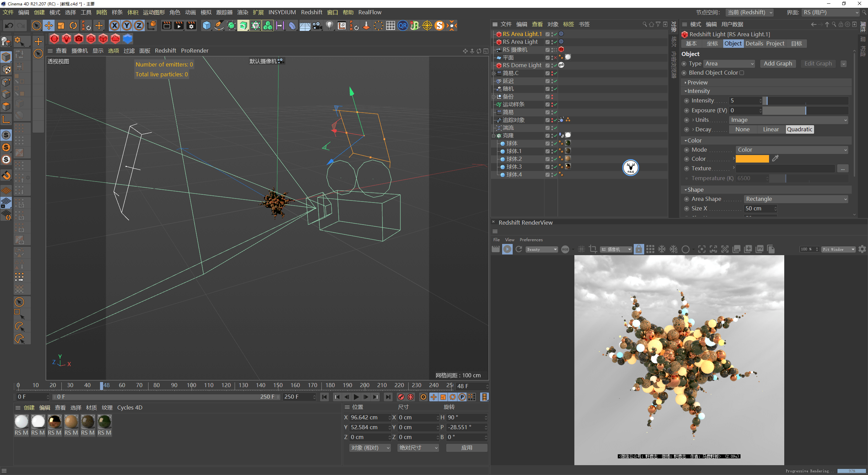Enable the Blend Object Color checkbox
Screen dimensions: 868x475
[x=742, y=73]
